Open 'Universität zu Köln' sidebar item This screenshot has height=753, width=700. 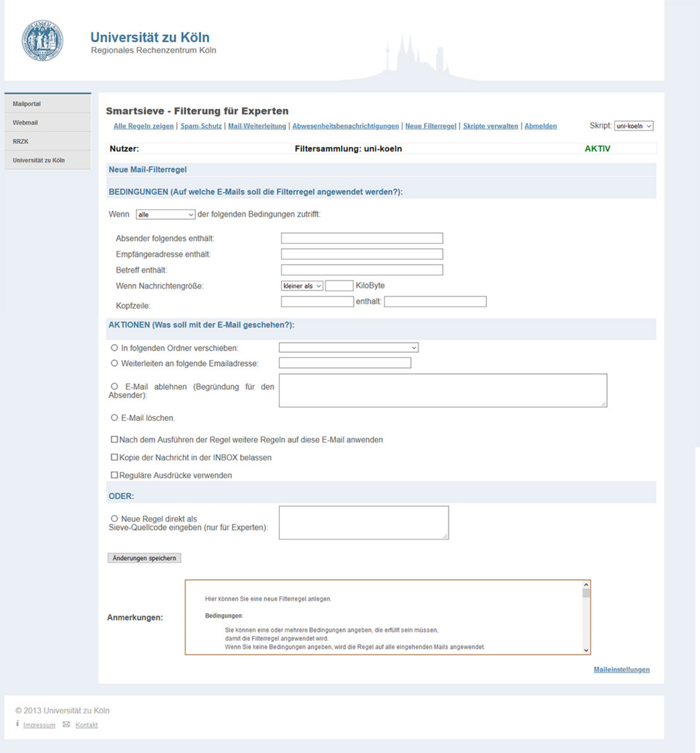point(48,160)
